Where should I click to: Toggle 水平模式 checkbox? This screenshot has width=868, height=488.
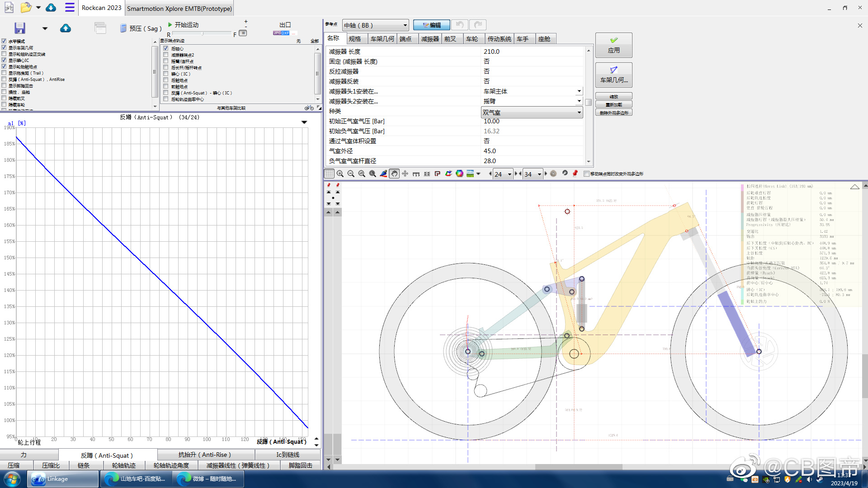tap(4, 41)
